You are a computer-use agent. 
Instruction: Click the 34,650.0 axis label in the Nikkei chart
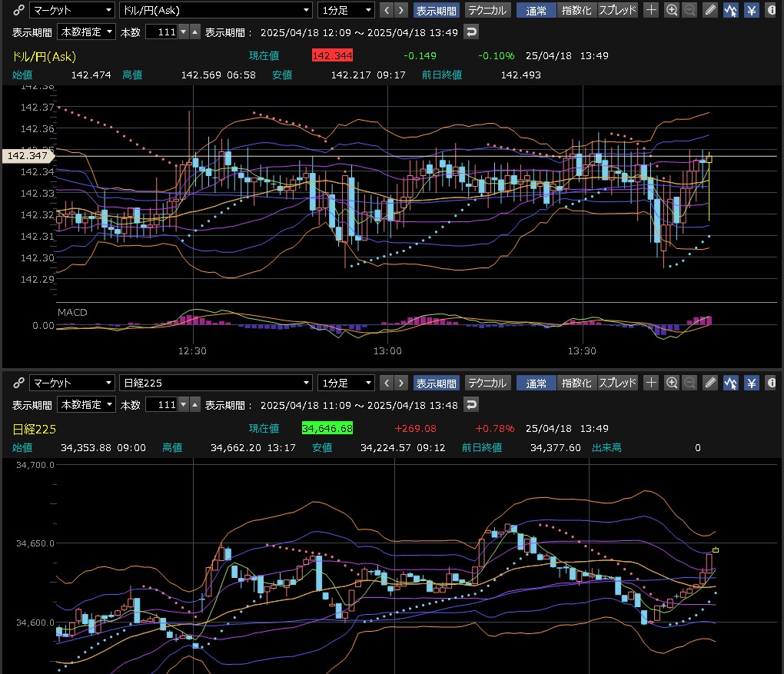(x=35, y=543)
